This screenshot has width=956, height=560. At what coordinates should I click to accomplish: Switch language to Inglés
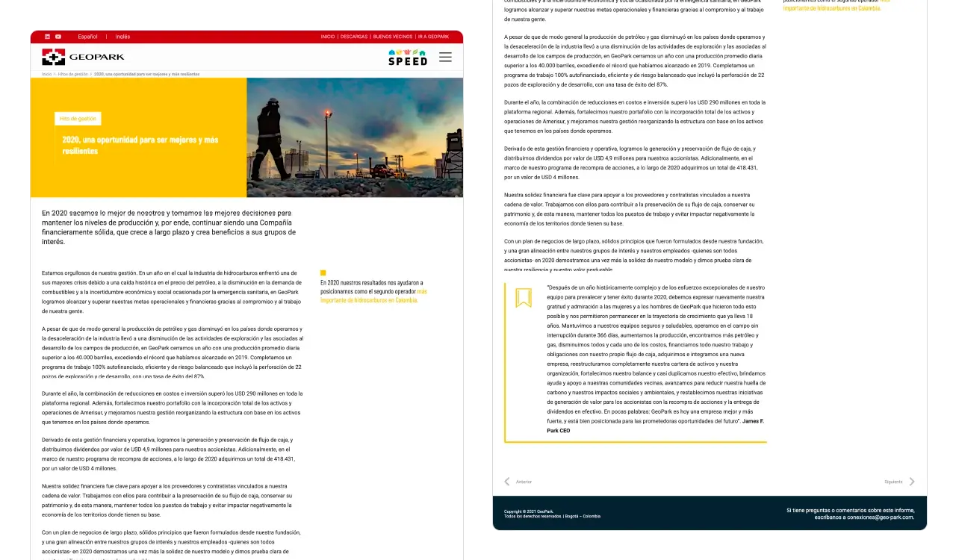pyautogui.click(x=122, y=36)
